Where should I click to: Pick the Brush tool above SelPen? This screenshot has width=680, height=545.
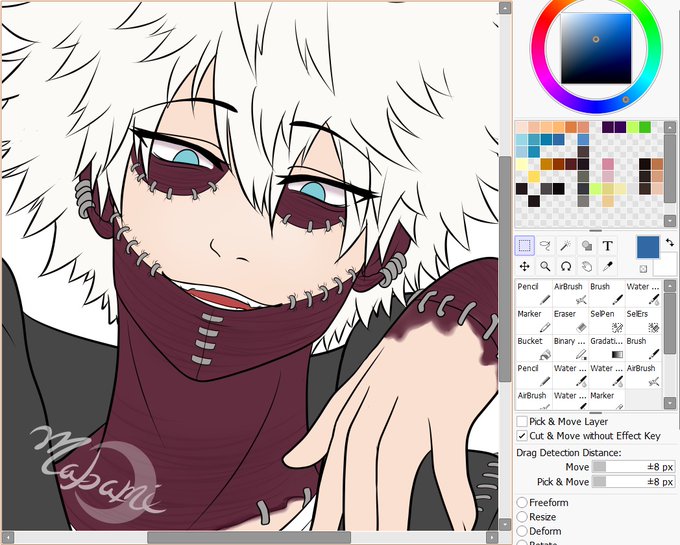click(x=606, y=294)
